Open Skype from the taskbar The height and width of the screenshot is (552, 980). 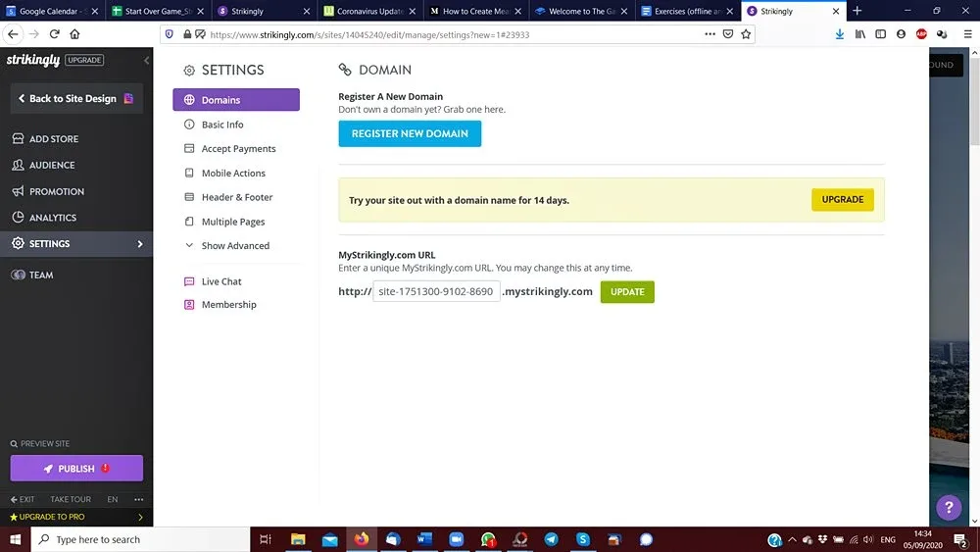[x=582, y=539]
